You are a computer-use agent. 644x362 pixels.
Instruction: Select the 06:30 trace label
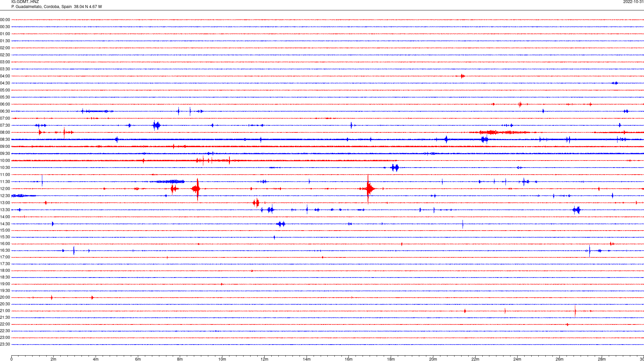click(5, 111)
